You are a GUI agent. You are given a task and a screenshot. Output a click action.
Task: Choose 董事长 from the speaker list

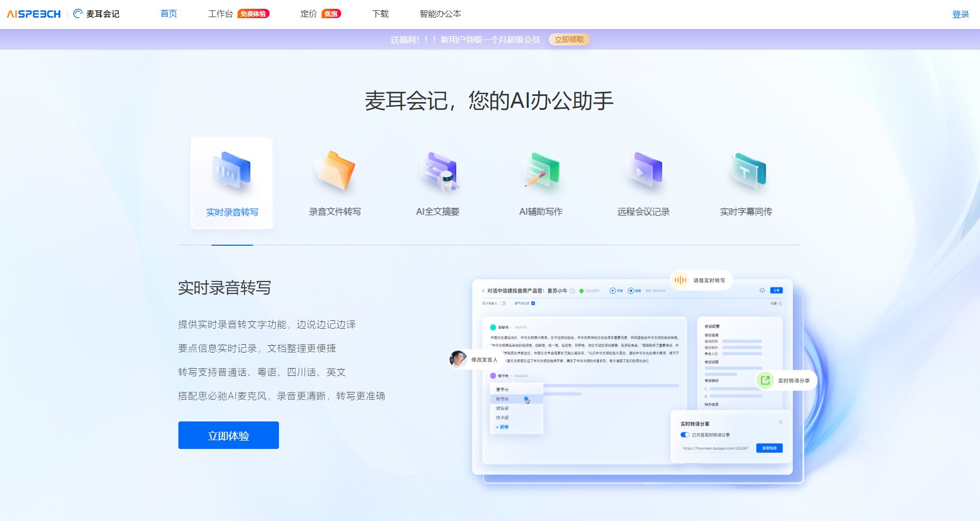tap(502, 389)
